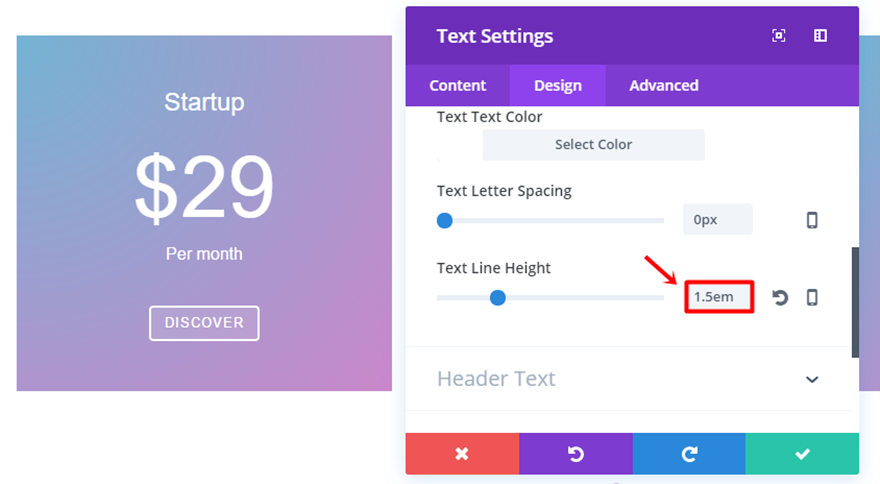This screenshot has width=880, height=484.
Task: Select the Design tab
Action: point(558,86)
